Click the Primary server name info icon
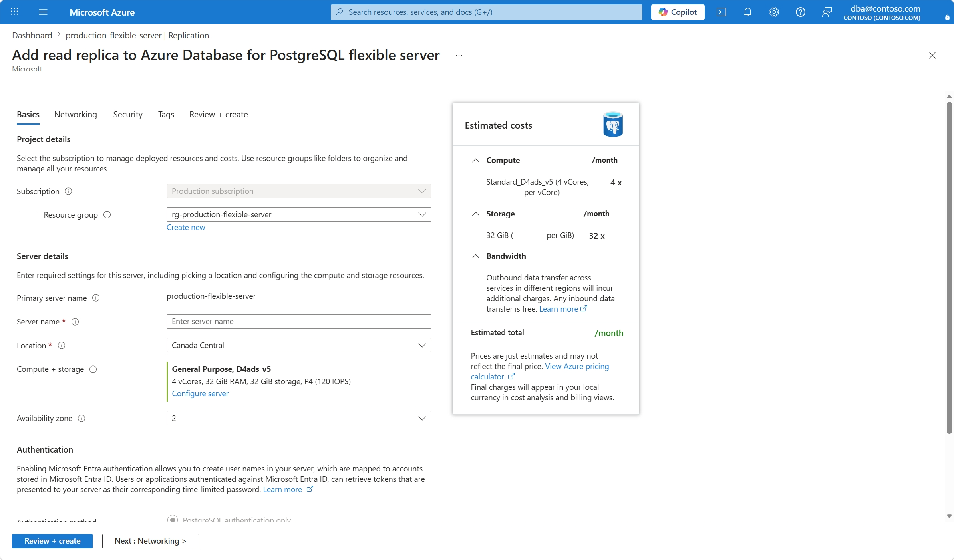Viewport: 954px width, 560px height. point(96,298)
